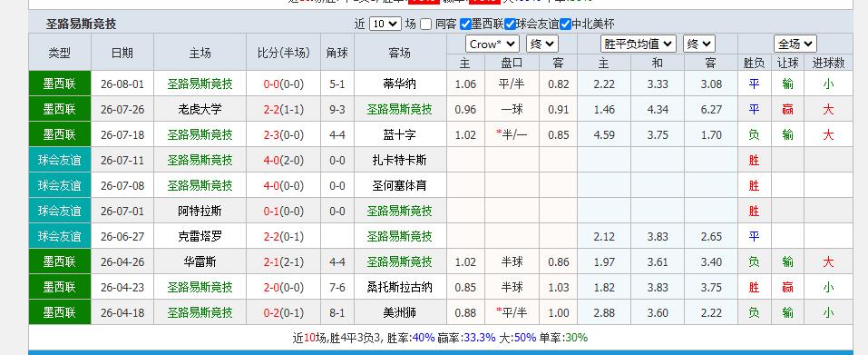Open the 终 dropdown beside Crow*

click(x=542, y=44)
